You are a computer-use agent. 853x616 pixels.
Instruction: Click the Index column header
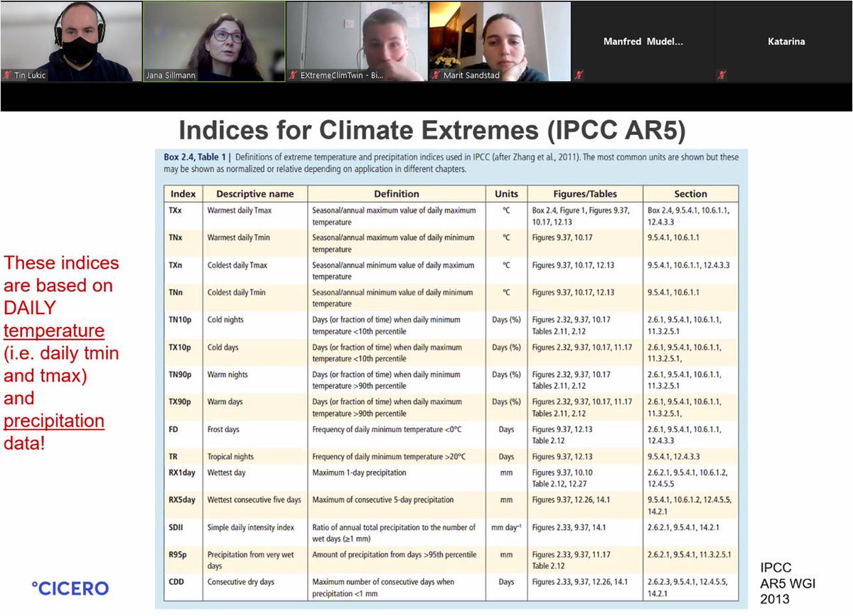pos(183,193)
